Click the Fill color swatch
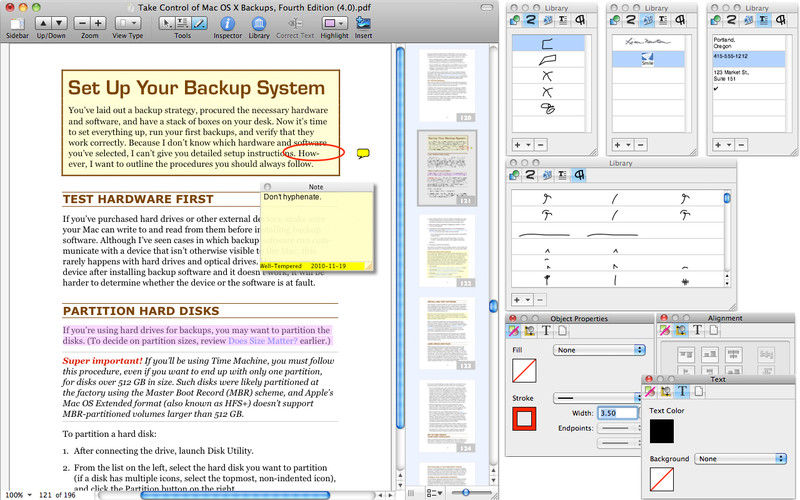This screenshot has height=500, width=800. click(524, 370)
